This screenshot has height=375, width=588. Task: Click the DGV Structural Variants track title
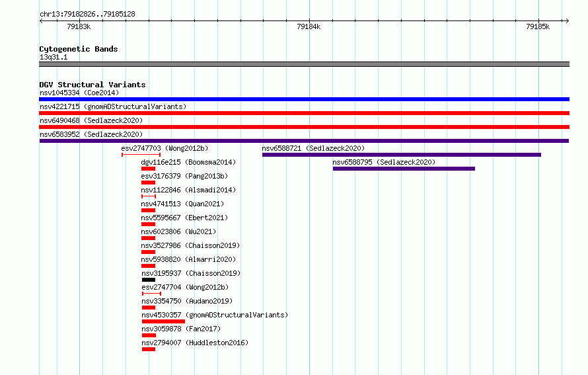[92, 85]
